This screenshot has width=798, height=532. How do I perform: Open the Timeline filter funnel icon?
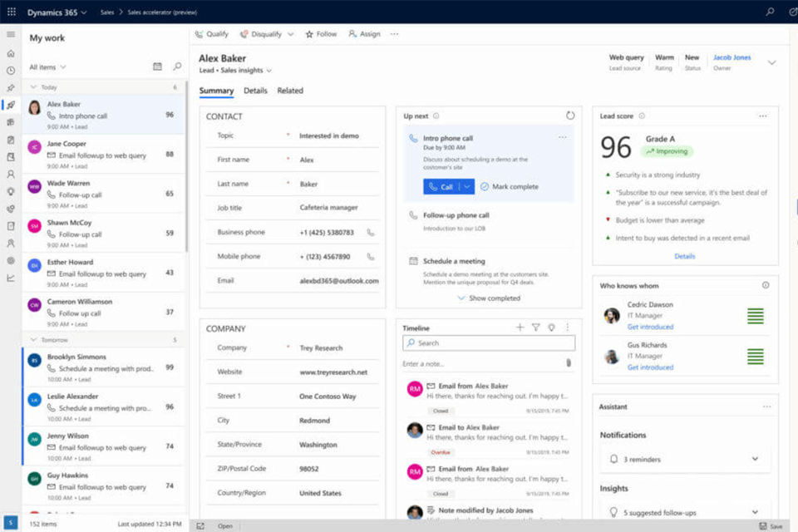[535, 328]
